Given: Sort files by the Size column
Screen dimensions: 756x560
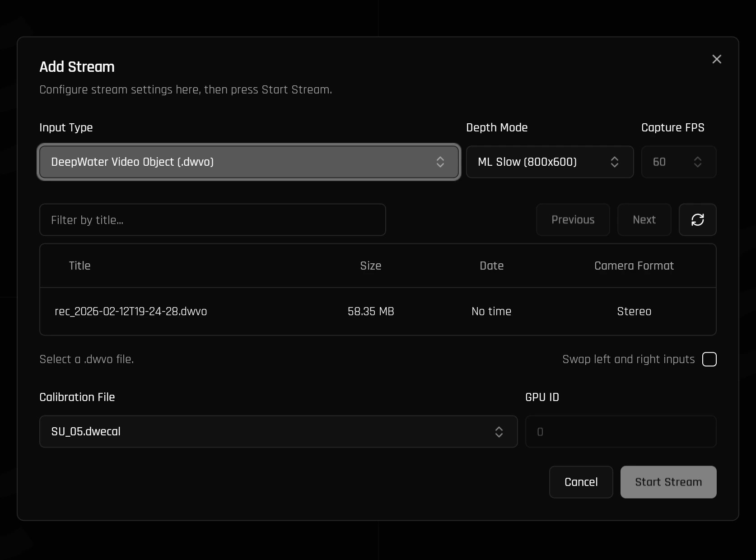Looking at the screenshot, I should click(370, 266).
